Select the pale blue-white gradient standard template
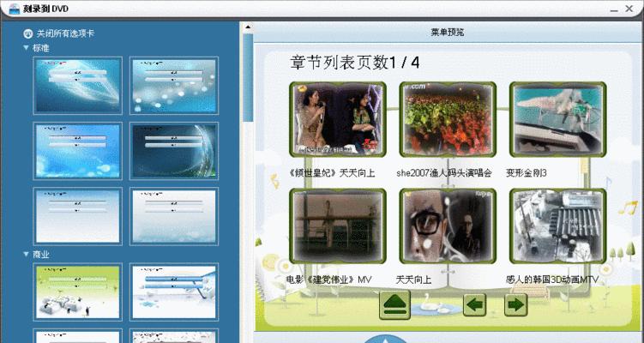644x343 pixels. point(78,216)
